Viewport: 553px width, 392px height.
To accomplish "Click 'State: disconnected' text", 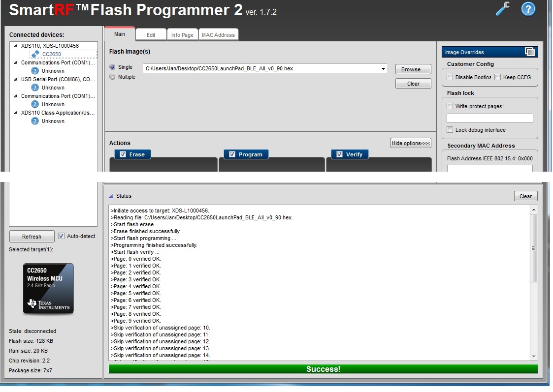I will [33, 331].
